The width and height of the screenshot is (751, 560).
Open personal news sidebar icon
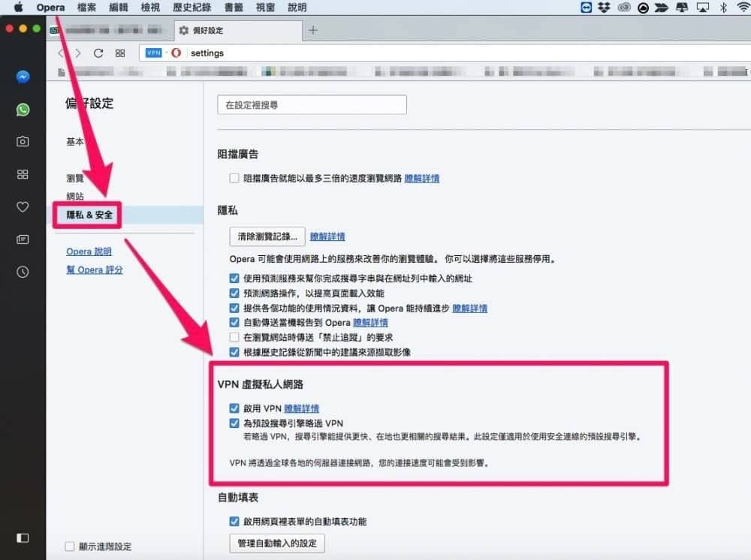pos(23,239)
